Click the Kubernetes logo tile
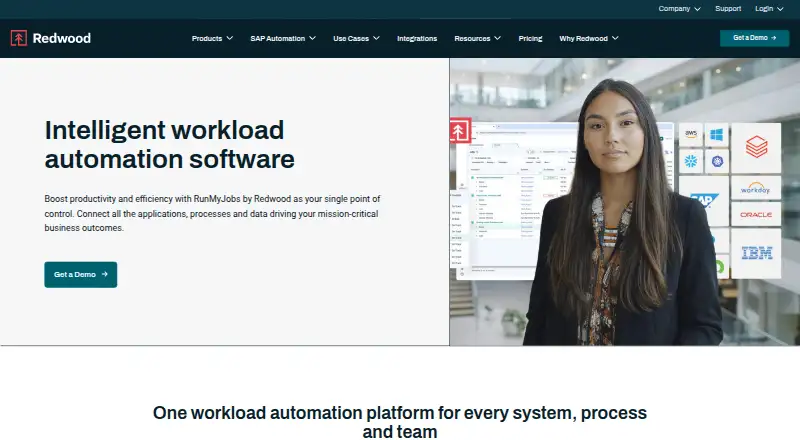 pos(717,161)
